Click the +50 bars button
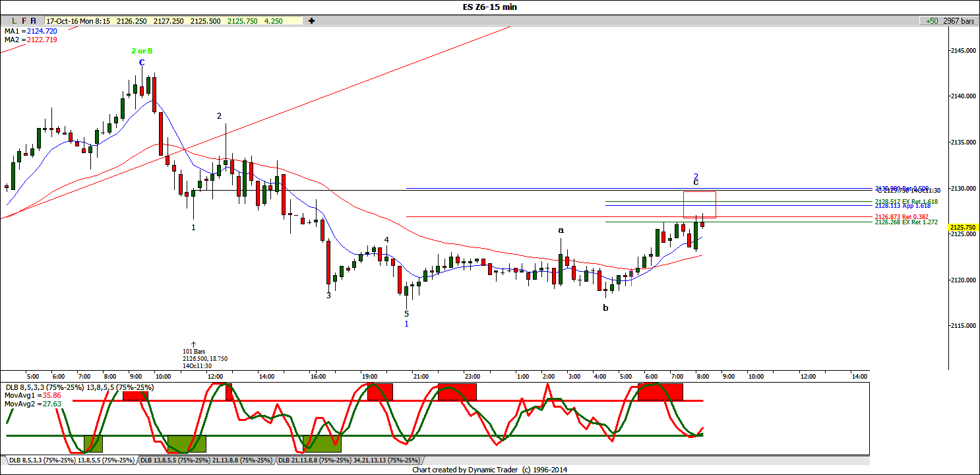Screen dimensions: 980x475 [931, 21]
